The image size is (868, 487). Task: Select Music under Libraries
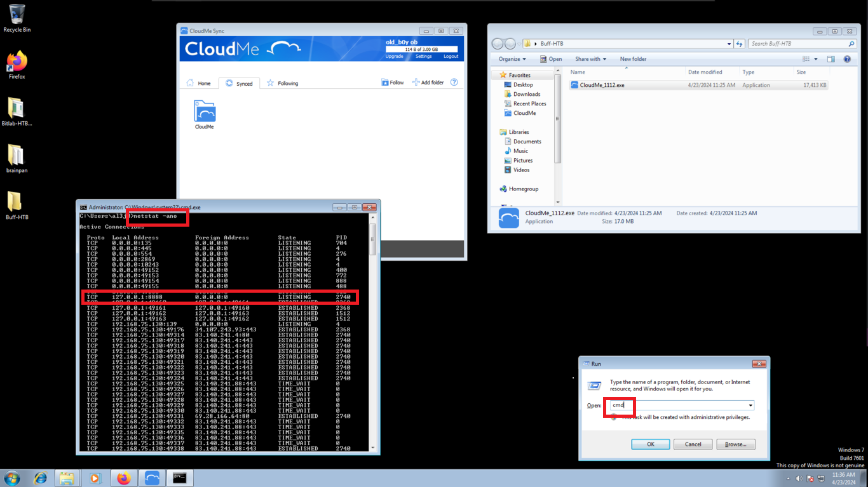pyautogui.click(x=516, y=151)
